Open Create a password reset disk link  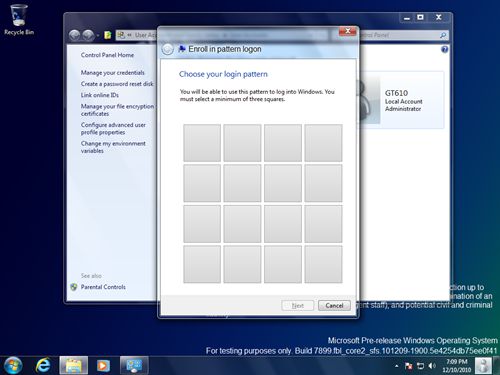point(117,84)
